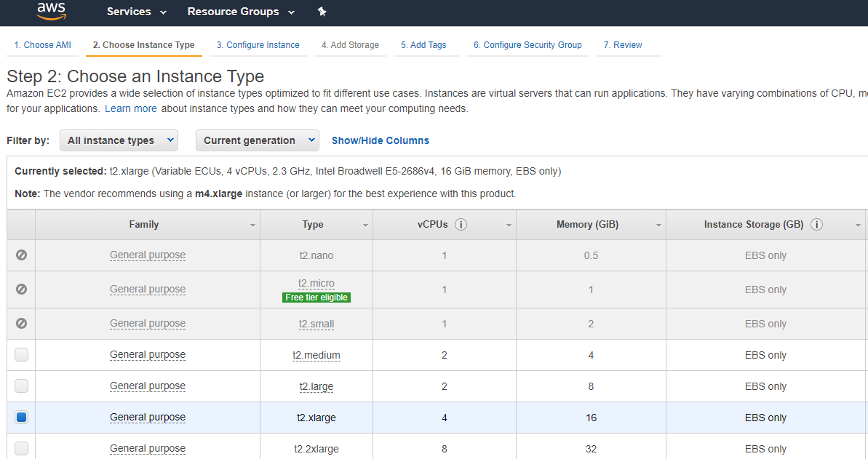Click the Instance Storage info icon

pyautogui.click(x=816, y=224)
